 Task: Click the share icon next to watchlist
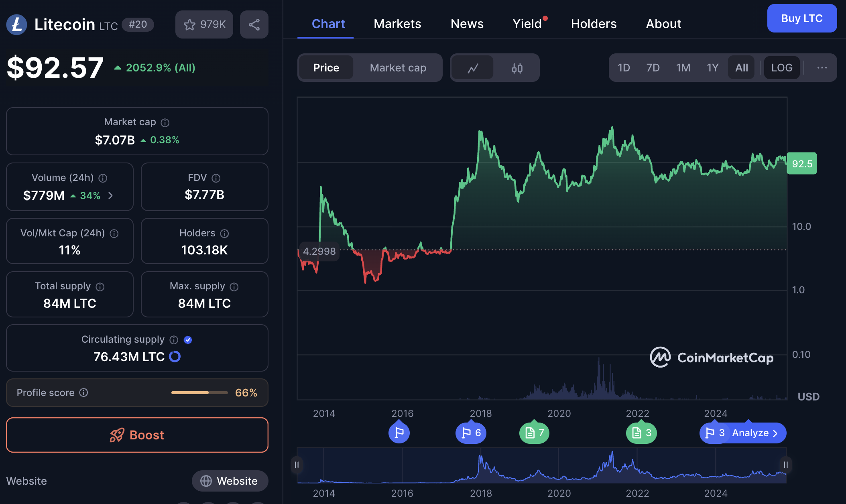point(254,24)
